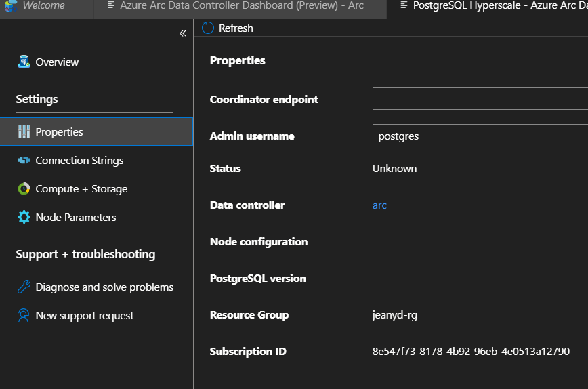Select the PostgreSQL Hyperscale - Azure Arc tab

point(487,9)
